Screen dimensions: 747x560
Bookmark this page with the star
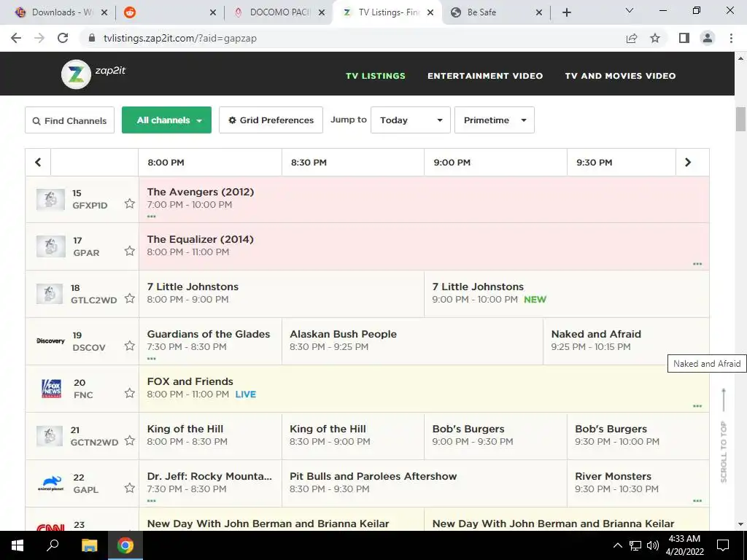(655, 38)
